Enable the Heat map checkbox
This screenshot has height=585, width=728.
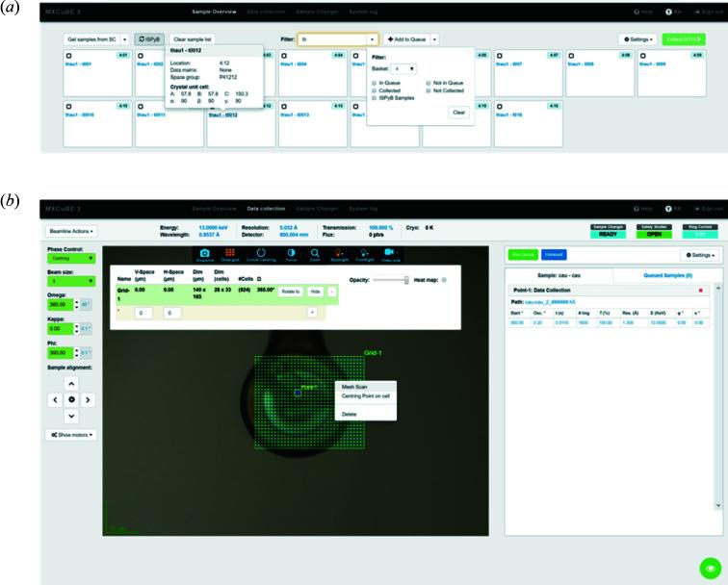click(443, 280)
